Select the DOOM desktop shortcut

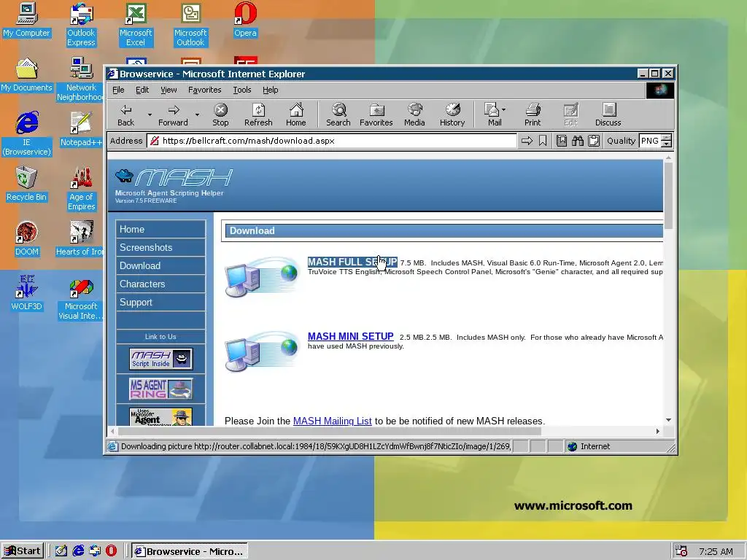(x=26, y=238)
